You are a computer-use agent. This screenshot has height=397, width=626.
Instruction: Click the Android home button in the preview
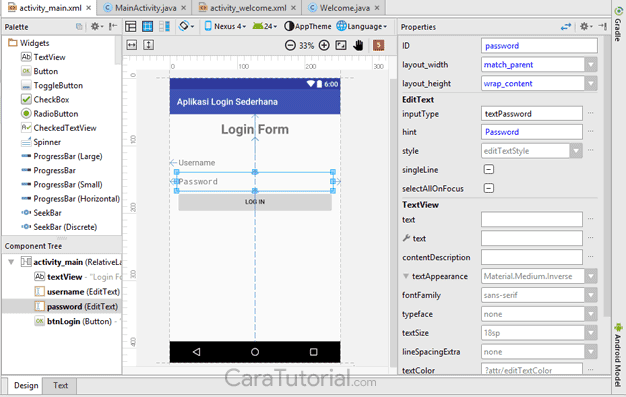(255, 352)
